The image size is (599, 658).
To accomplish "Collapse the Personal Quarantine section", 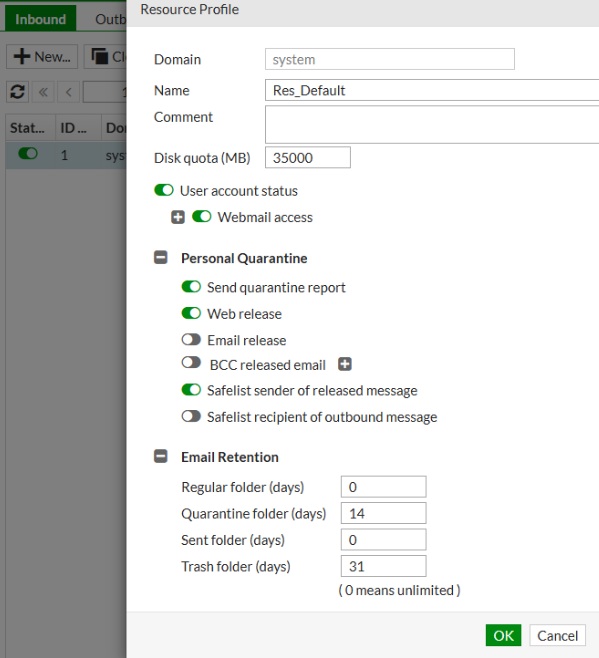I will 161,257.
